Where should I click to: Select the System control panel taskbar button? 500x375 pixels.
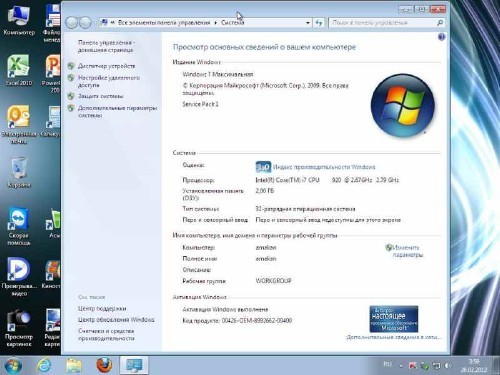coord(134,365)
